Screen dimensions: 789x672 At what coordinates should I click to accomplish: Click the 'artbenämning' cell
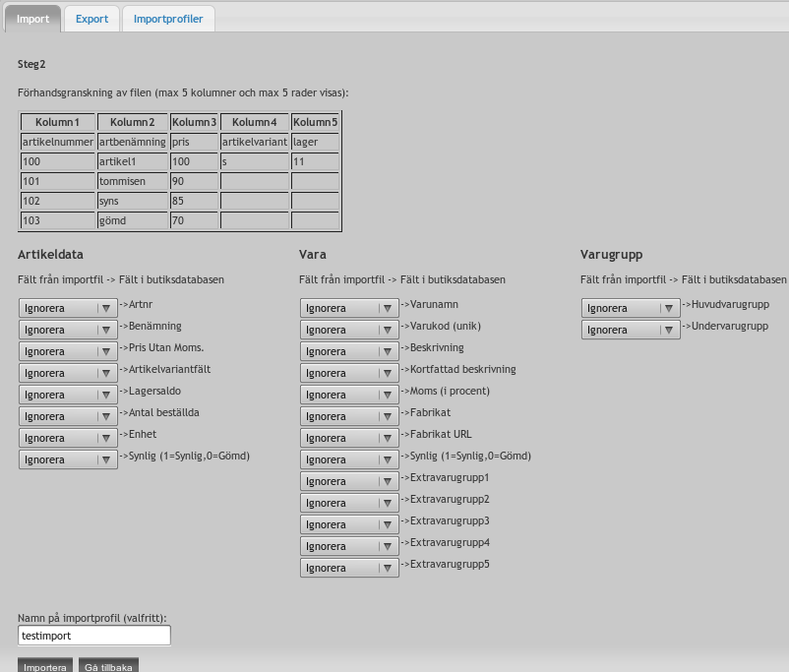click(x=133, y=142)
